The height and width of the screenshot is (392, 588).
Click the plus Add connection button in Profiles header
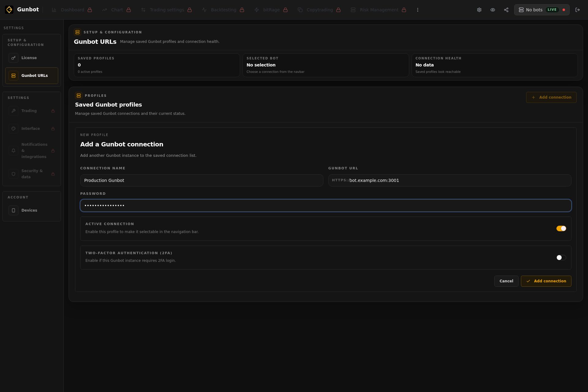pyautogui.click(x=551, y=97)
